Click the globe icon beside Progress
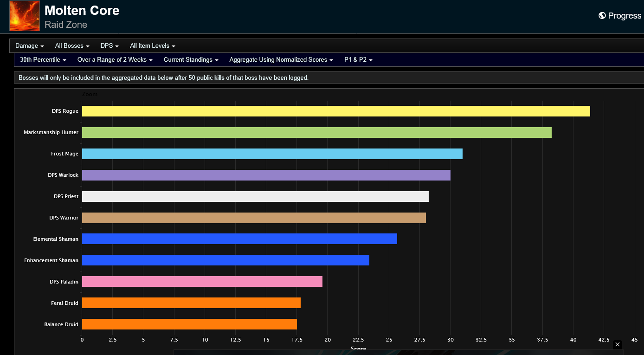Viewport: 644px width, 355px height. coord(602,16)
